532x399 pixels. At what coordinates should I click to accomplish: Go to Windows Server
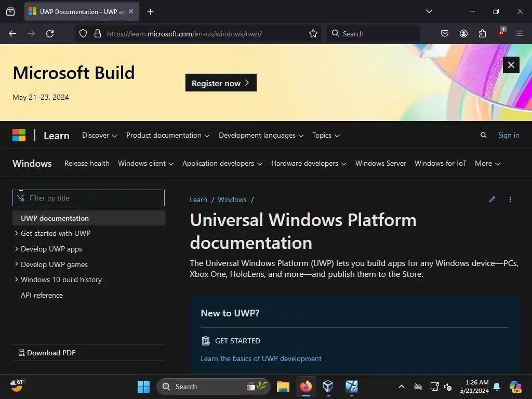pyautogui.click(x=381, y=163)
